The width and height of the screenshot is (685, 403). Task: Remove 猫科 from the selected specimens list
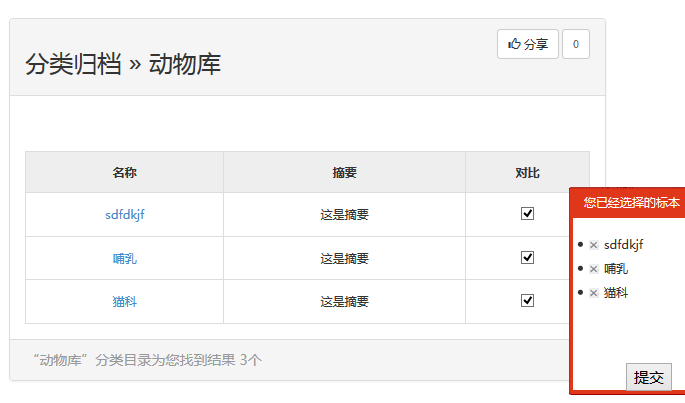click(593, 293)
